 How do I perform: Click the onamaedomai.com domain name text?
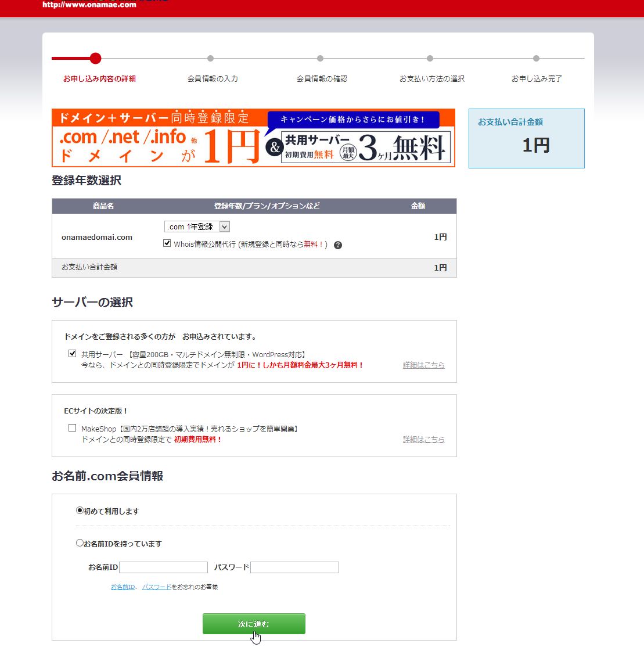coord(97,237)
